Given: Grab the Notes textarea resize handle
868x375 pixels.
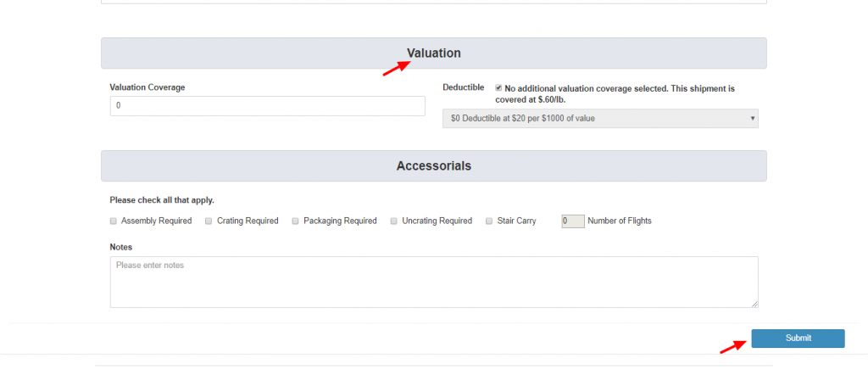Looking at the screenshot, I should [x=755, y=304].
